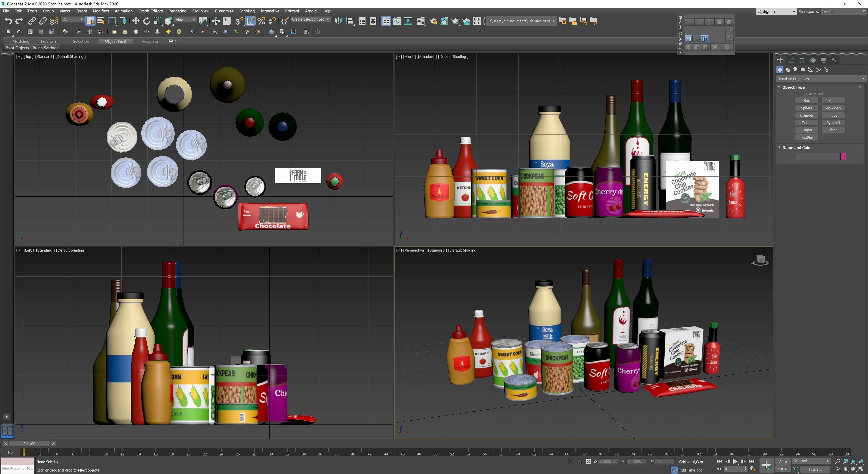The width and height of the screenshot is (868, 474).
Task: Click the Pan View hand icon
Action: pos(845,469)
